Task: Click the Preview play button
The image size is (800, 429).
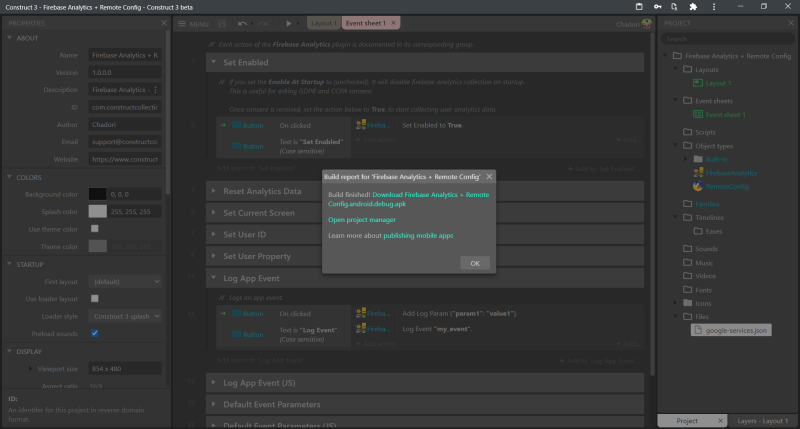Action: (288, 23)
